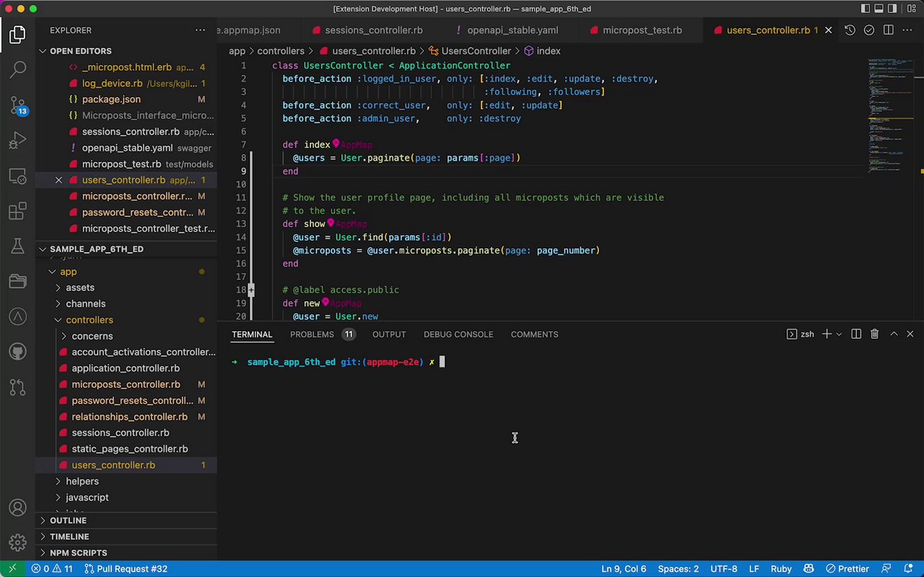
Task: Maximize the terminal panel size
Action: pyautogui.click(x=894, y=334)
